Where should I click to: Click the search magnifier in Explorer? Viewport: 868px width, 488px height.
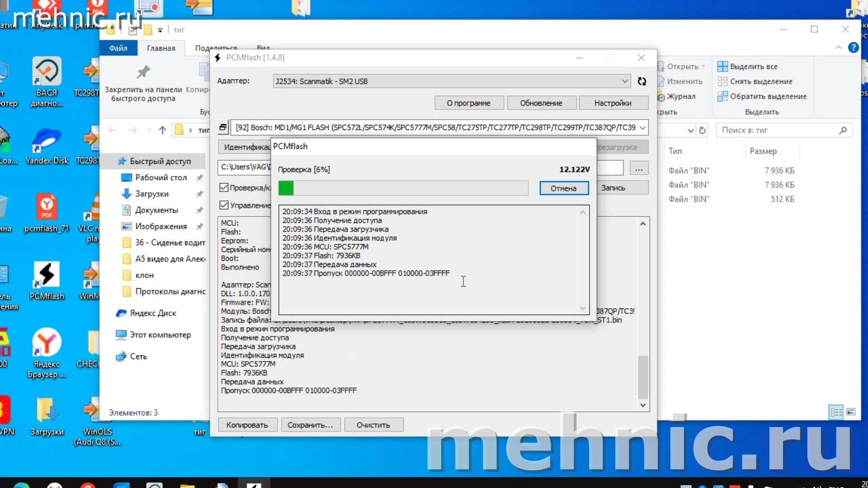[843, 130]
